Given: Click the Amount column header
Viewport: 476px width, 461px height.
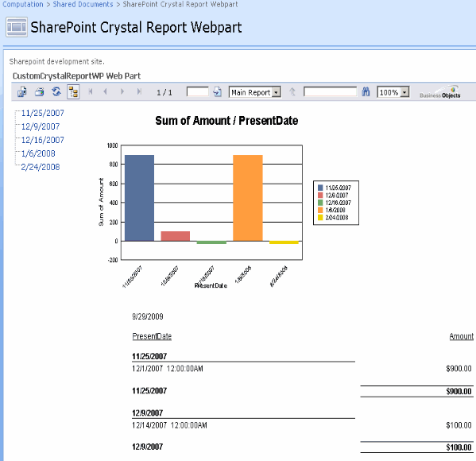Looking at the screenshot, I should click(x=462, y=336).
